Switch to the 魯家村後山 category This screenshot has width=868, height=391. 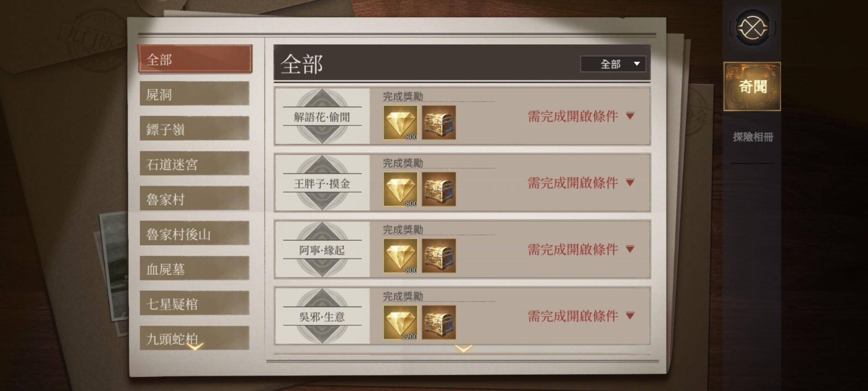pyautogui.click(x=194, y=234)
